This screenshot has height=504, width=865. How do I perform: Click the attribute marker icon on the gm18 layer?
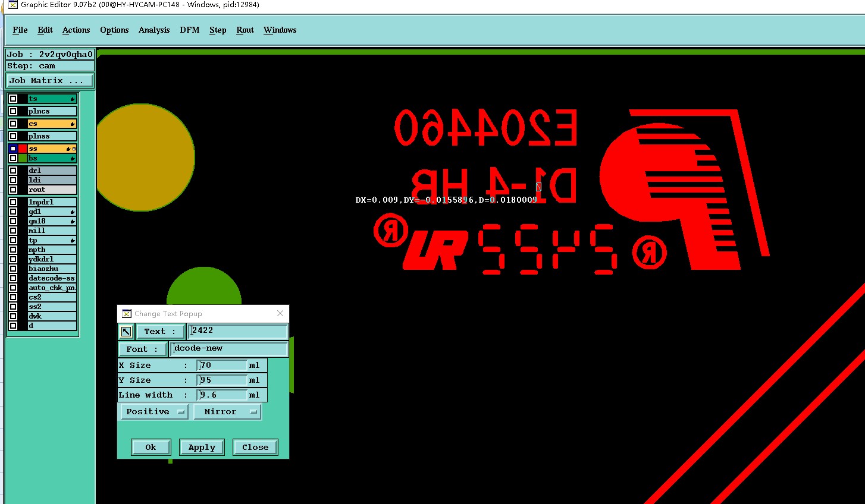(73, 221)
